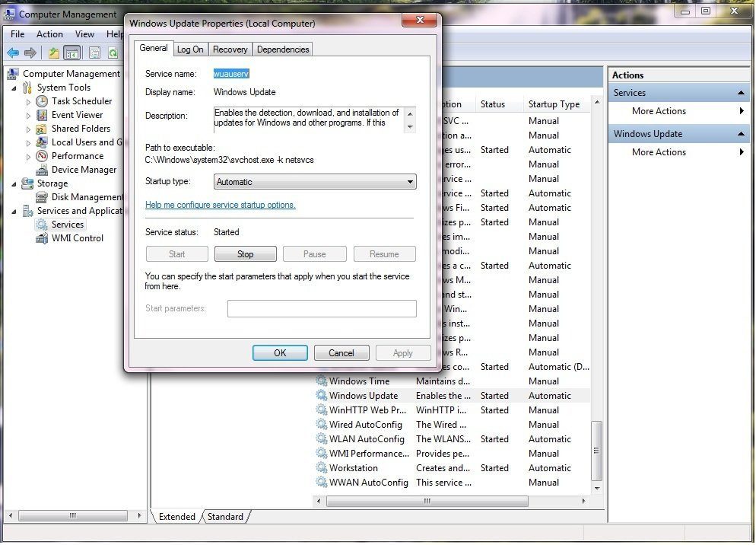This screenshot has width=756, height=545.
Task: Open the service startup options help link
Action: coord(221,205)
